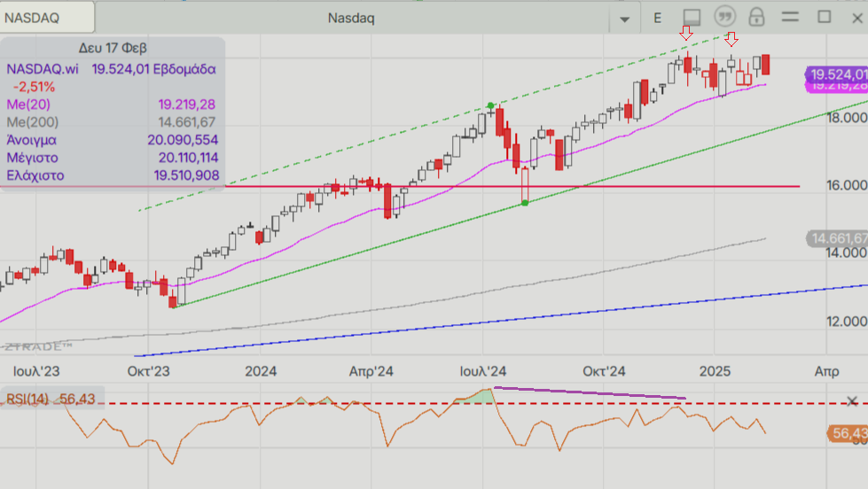Click the -2,51% change value
868x489 pixels.
(x=35, y=87)
